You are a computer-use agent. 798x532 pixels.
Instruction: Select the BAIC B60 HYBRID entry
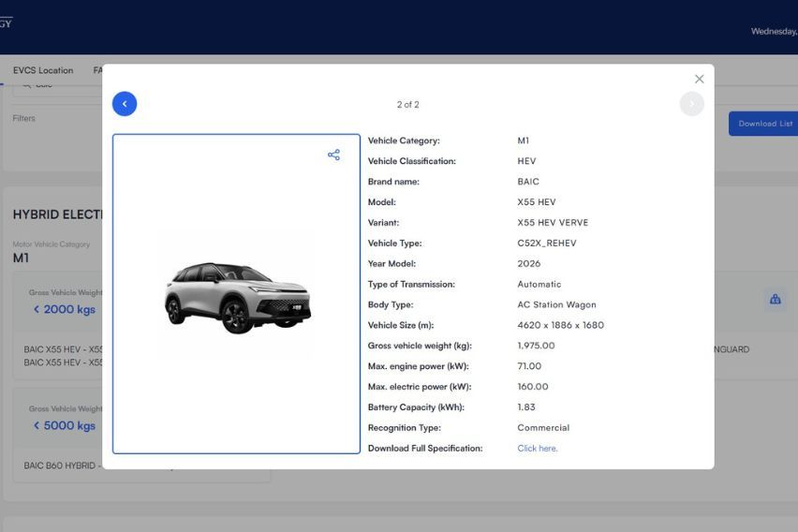point(62,465)
